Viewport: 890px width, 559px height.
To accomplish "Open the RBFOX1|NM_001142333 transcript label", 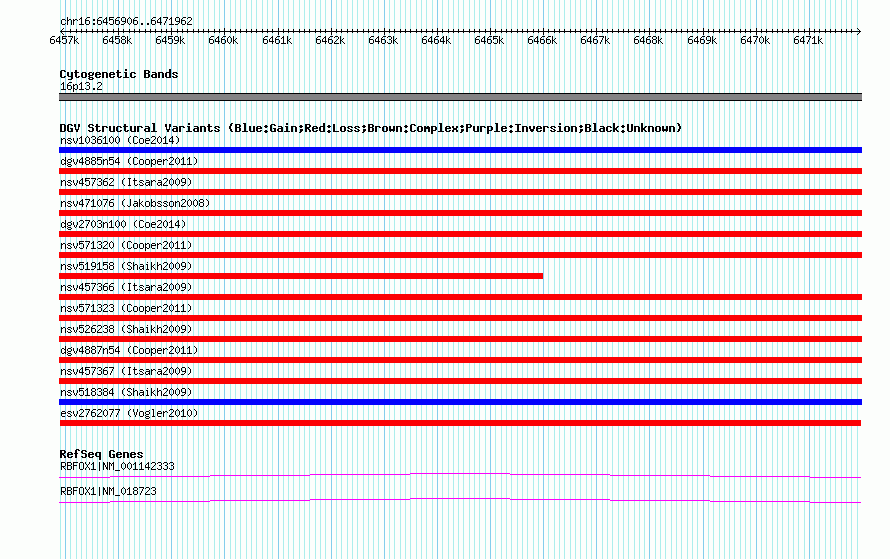I will pos(117,466).
